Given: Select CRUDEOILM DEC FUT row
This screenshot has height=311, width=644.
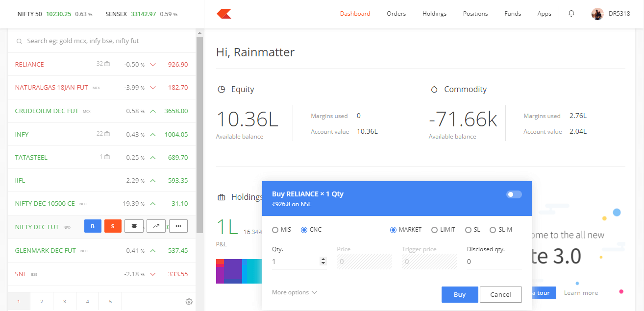Looking at the screenshot, I should tap(101, 111).
